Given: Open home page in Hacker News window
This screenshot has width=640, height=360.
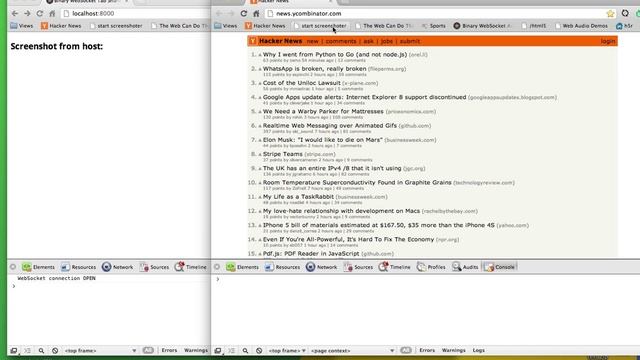Looking at the screenshot, I should (256, 13).
